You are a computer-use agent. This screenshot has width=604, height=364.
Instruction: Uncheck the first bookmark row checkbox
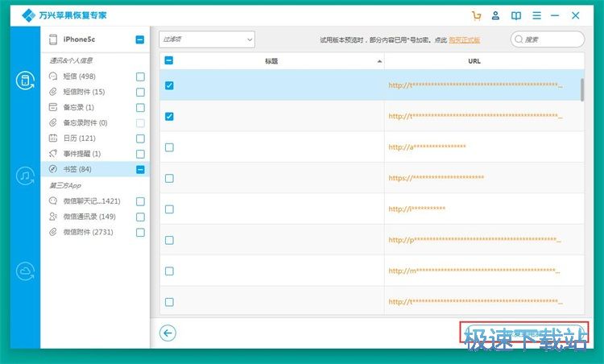click(x=169, y=85)
